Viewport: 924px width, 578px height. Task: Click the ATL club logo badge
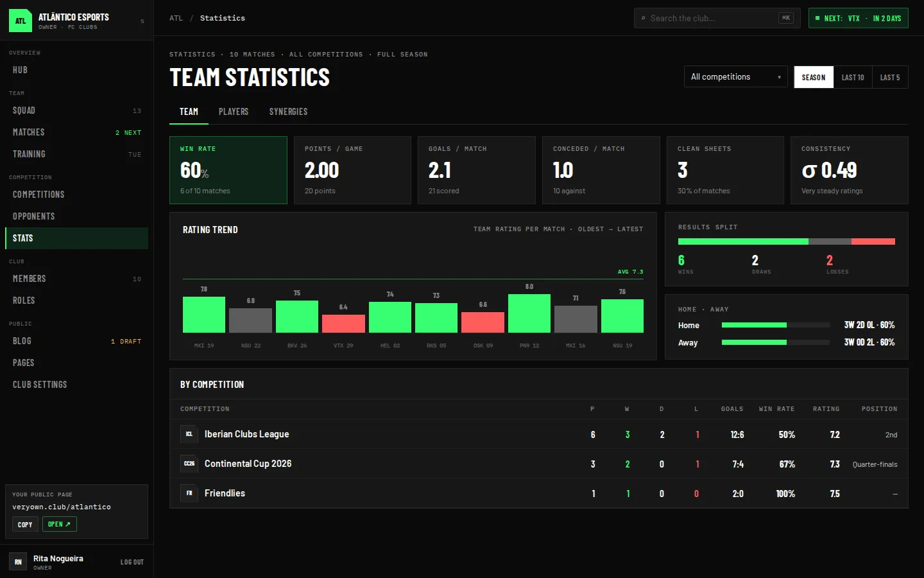(21, 21)
